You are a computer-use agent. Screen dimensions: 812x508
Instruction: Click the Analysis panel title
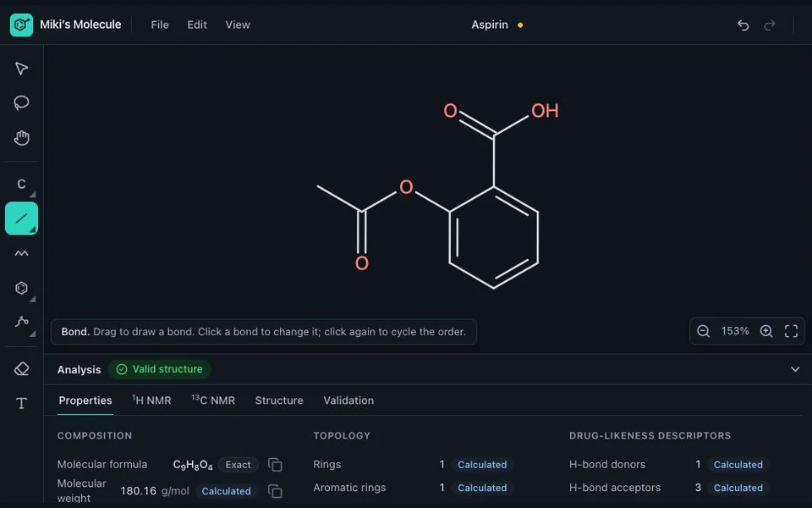(x=79, y=370)
